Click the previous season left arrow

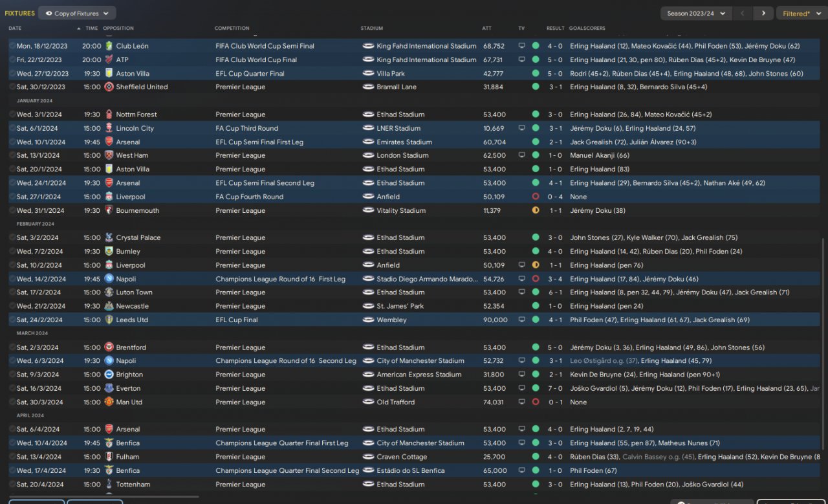click(743, 13)
